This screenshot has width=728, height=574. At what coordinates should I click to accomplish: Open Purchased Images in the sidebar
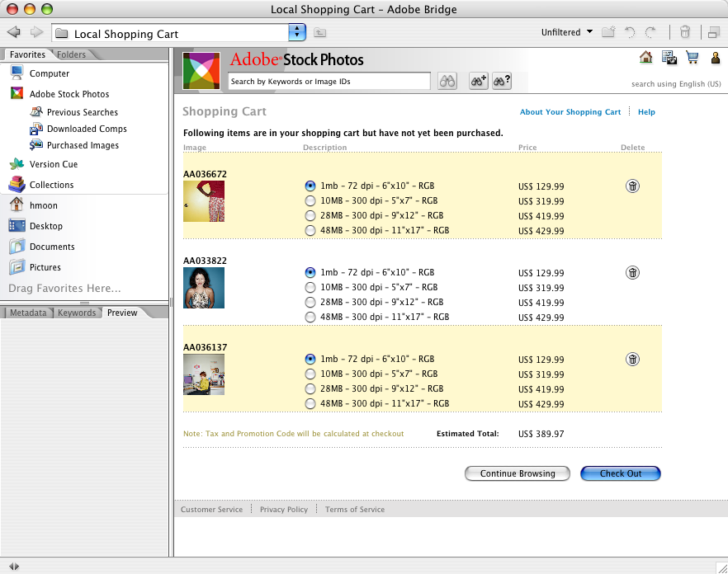(74, 145)
